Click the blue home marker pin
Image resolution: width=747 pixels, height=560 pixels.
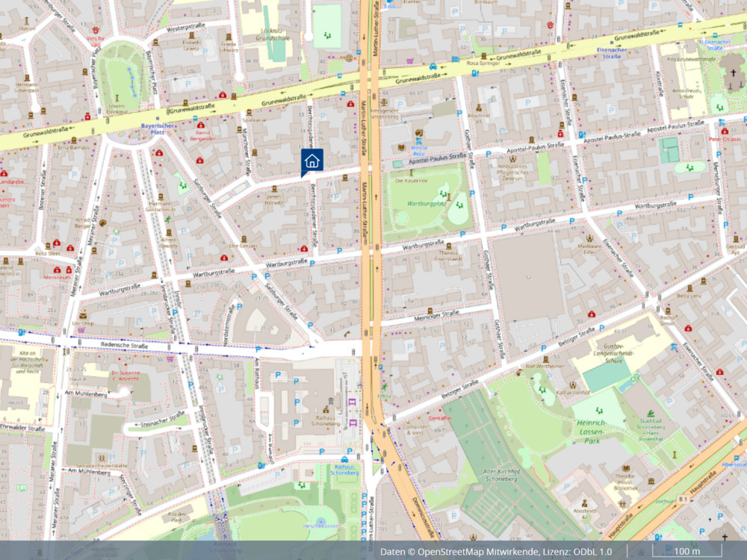click(312, 161)
